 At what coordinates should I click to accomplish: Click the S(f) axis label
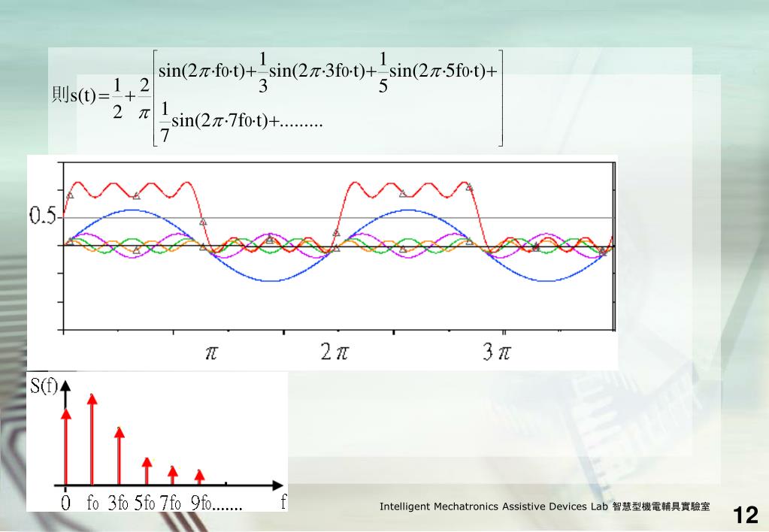[44, 386]
